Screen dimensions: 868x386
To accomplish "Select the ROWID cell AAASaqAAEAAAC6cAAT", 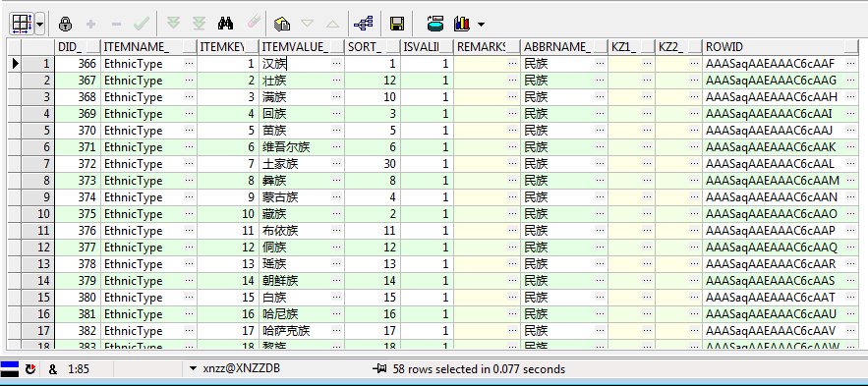I will [781, 298].
